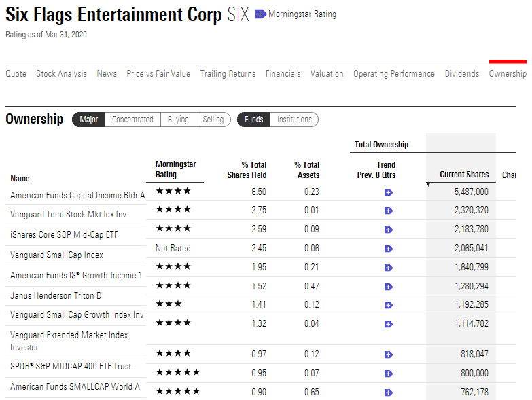Open Price vs Fair Value tab
Screen dimensions: 532x400
click(158, 73)
